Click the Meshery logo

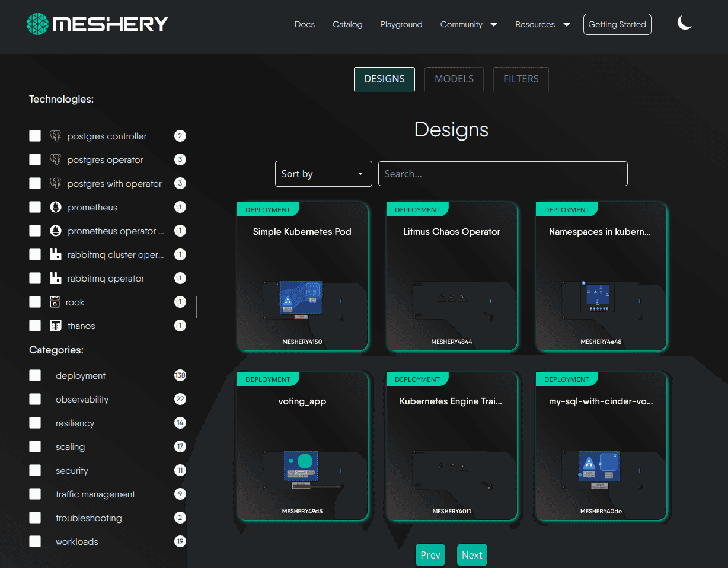coord(98,24)
